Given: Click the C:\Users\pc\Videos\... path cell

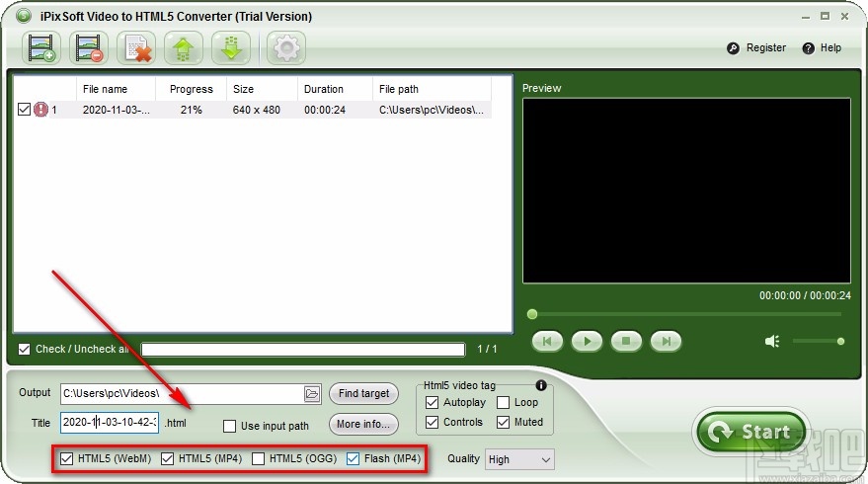Looking at the screenshot, I should pos(432,110).
